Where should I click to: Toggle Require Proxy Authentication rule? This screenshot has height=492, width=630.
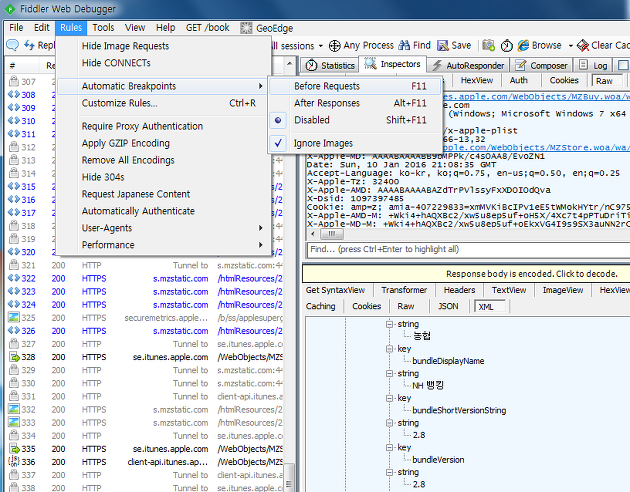[164, 126]
